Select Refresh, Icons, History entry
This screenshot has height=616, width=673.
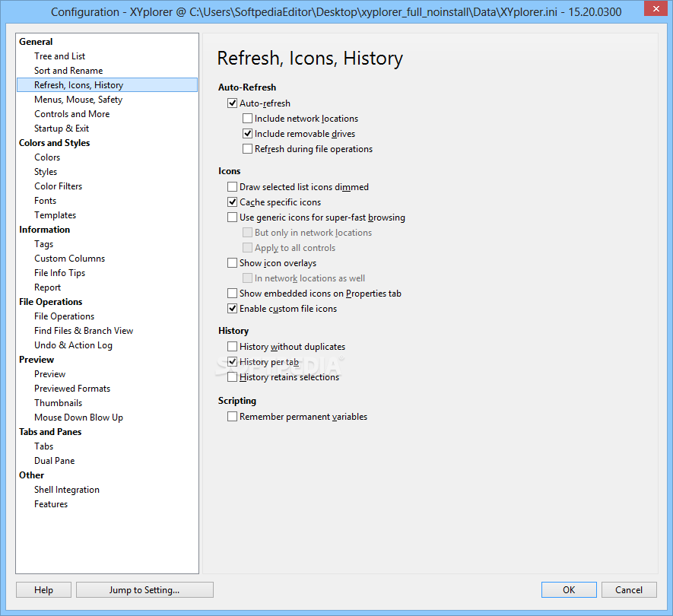point(107,85)
